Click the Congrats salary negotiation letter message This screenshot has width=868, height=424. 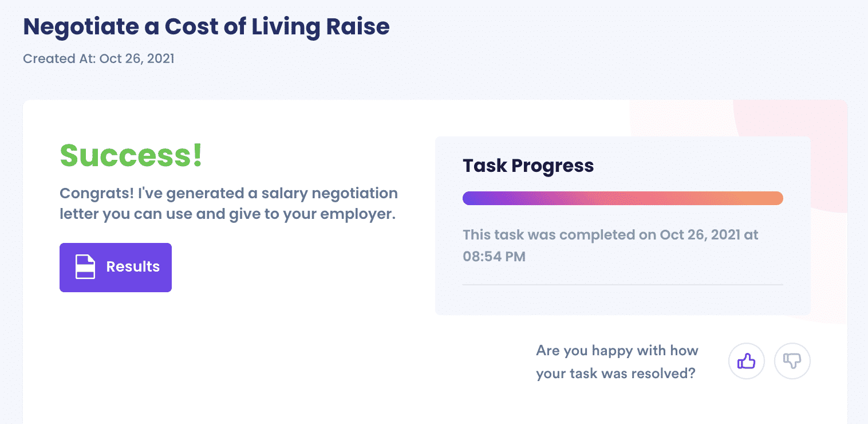[228, 204]
